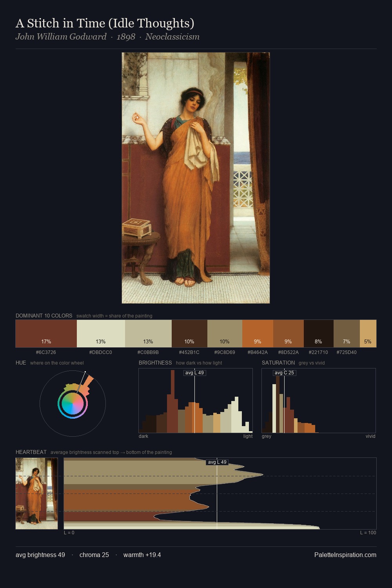This screenshot has height=588, width=392.
Task: Click the 17% dark red-brown swatch
Action: coord(46,334)
